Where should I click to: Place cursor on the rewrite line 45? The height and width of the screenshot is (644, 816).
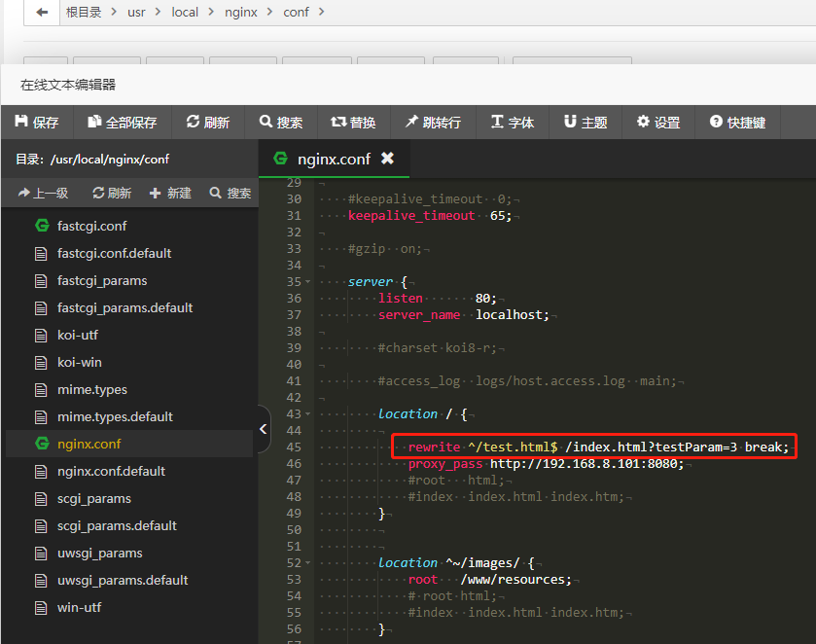click(x=598, y=447)
